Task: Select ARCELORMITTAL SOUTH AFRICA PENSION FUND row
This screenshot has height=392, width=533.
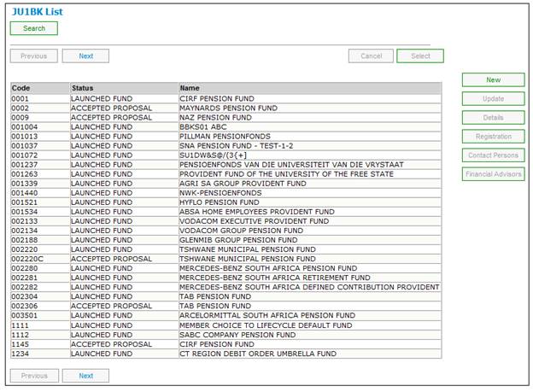Action: (226, 315)
